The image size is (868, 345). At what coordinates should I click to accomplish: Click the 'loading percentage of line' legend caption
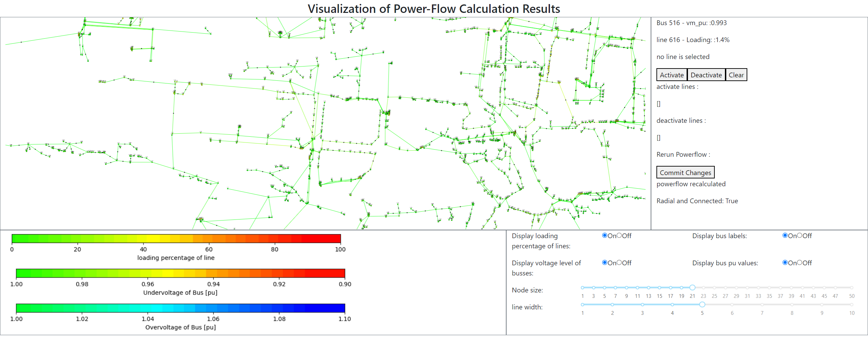point(176,257)
